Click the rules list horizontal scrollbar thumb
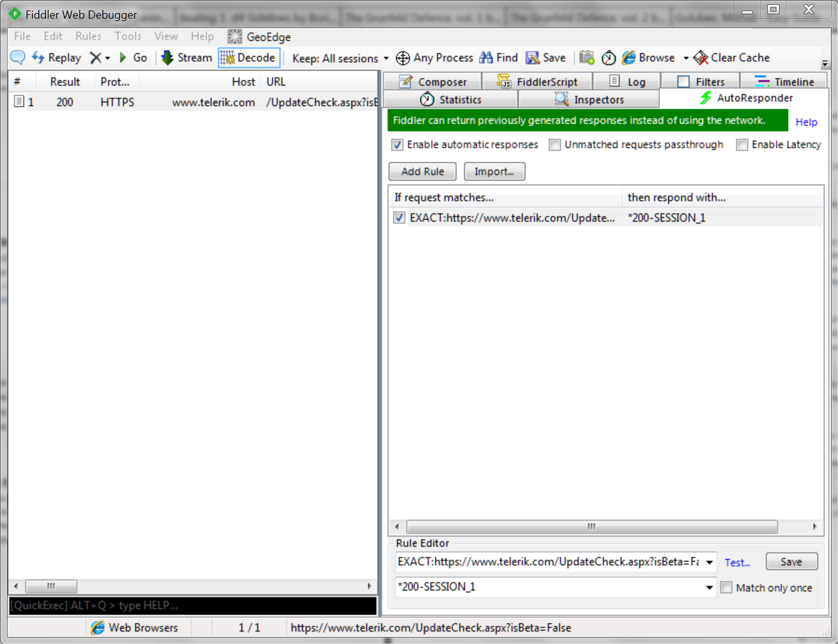Image resolution: width=838 pixels, height=644 pixels. pos(591,527)
